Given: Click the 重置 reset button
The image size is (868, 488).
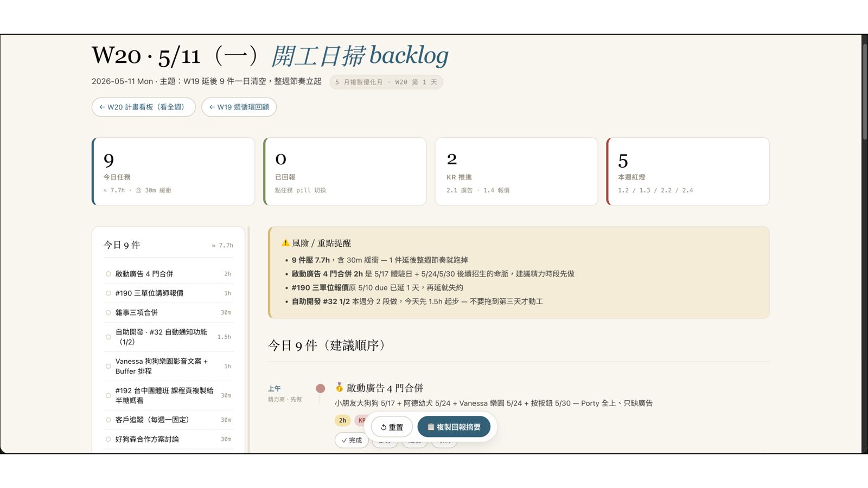Looking at the screenshot, I should [x=392, y=427].
